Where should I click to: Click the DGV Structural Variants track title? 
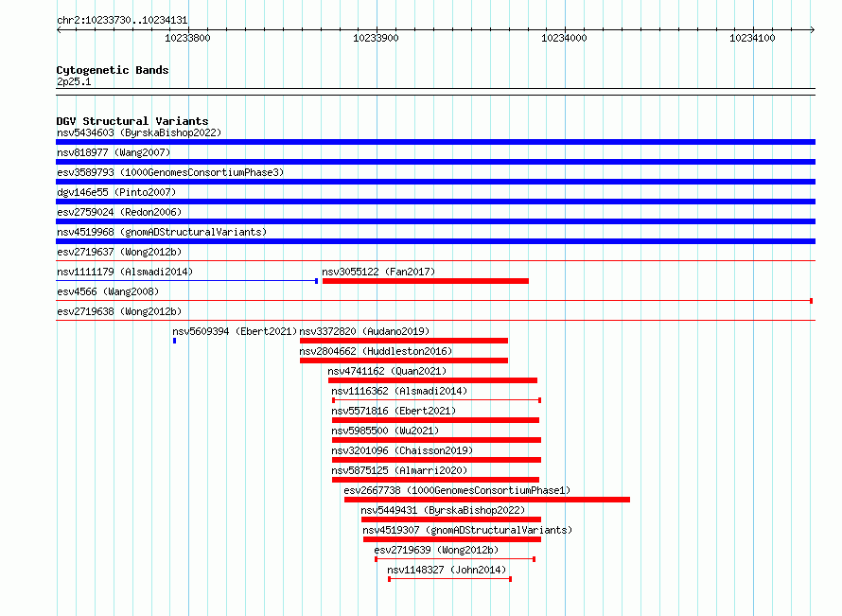(x=132, y=121)
